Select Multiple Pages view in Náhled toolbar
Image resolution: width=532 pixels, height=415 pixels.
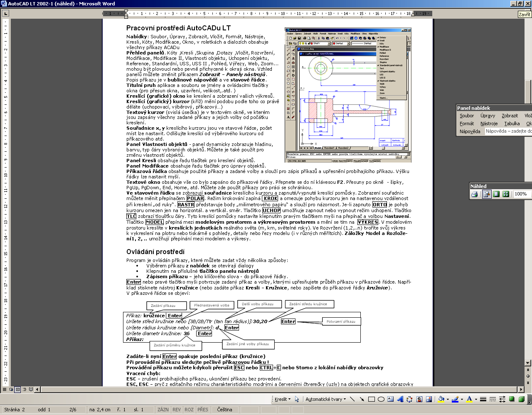506,194
